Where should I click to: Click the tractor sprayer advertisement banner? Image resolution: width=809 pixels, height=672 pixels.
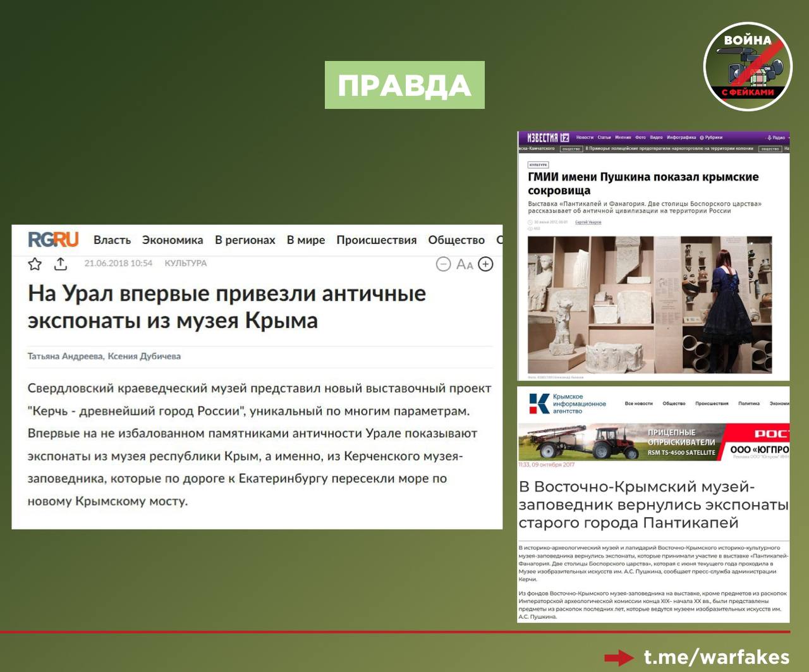pyautogui.click(x=653, y=442)
